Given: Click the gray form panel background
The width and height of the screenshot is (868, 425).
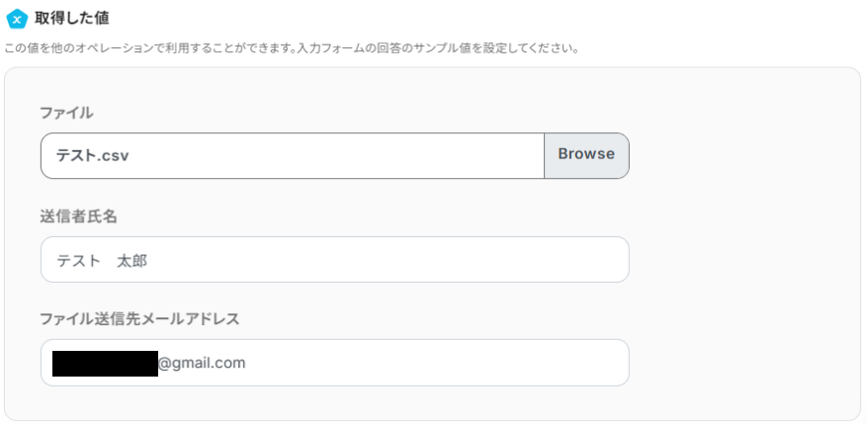Looking at the screenshot, I should click(741, 247).
